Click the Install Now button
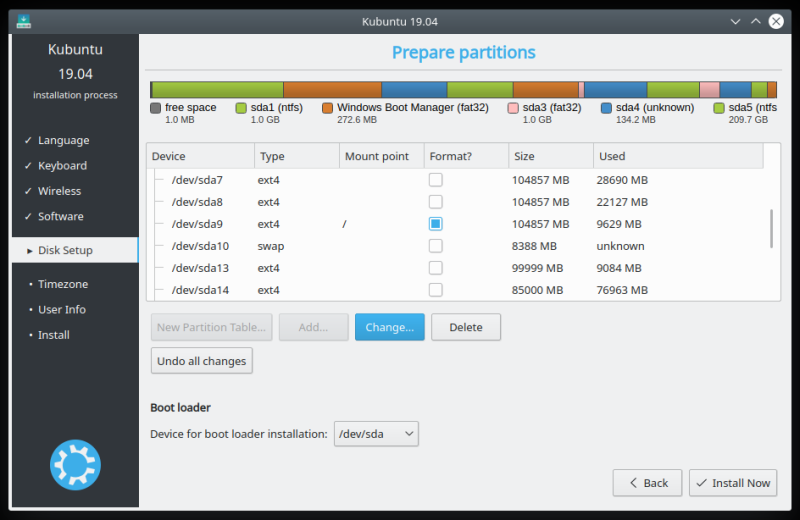This screenshot has height=520, width=800. pos(733,483)
